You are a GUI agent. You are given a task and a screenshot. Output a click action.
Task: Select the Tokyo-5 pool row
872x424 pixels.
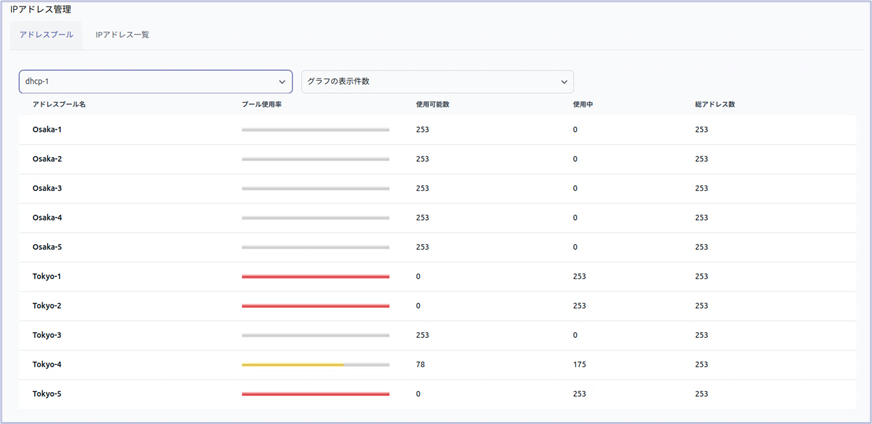coord(437,395)
